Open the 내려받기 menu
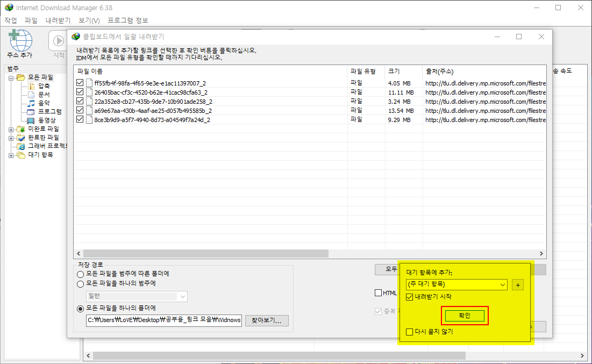 pyautogui.click(x=58, y=20)
